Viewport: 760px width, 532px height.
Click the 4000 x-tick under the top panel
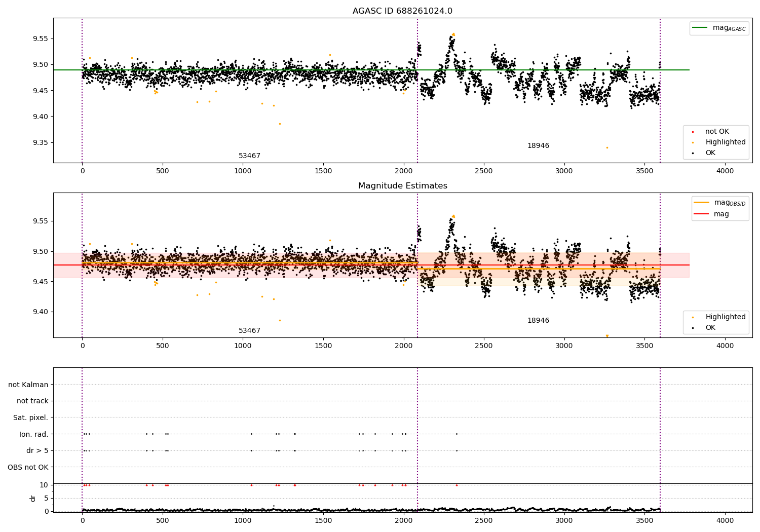[725, 171]
